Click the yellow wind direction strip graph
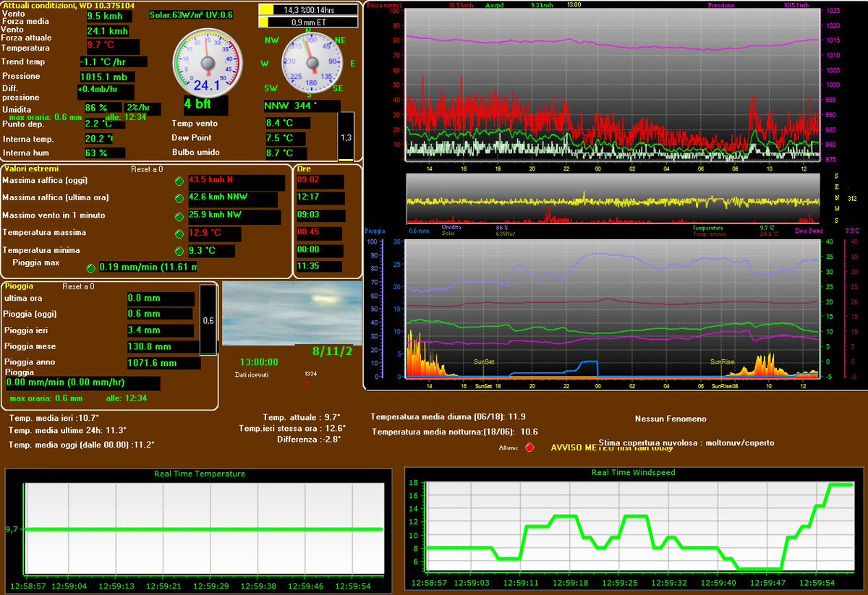868x595 pixels. [612, 198]
